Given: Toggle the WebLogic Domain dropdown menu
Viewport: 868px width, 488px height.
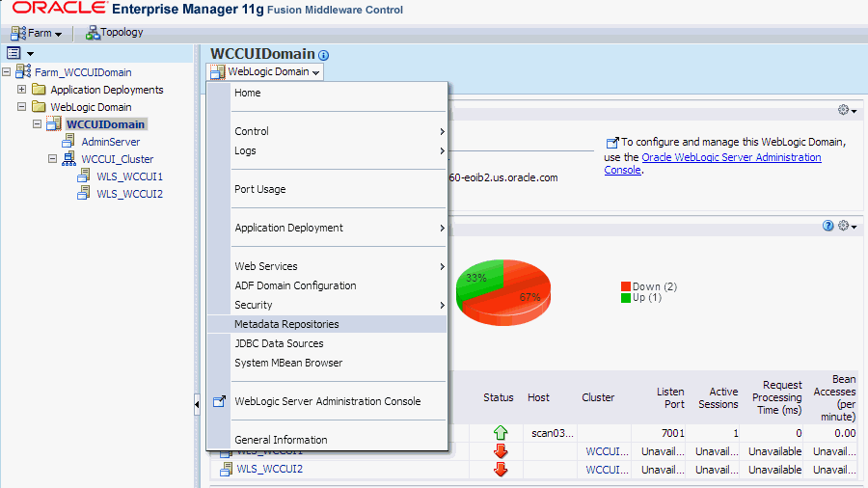Looking at the screenshot, I should 265,72.
